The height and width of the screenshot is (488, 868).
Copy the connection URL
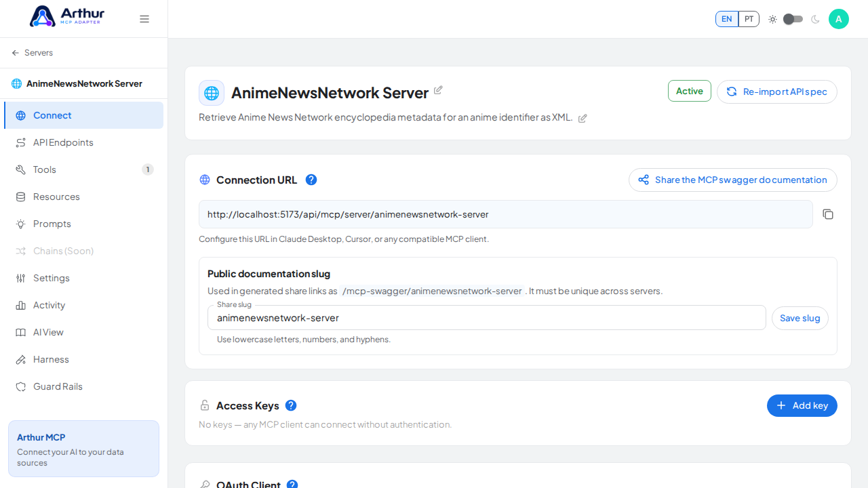click(x=828, y=214)
